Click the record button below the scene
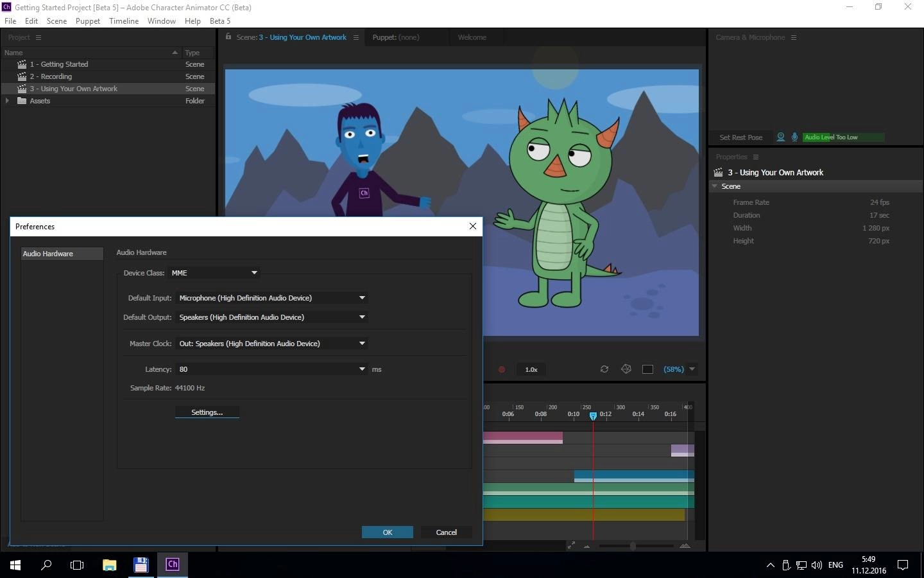 click(x=502, y=369)
